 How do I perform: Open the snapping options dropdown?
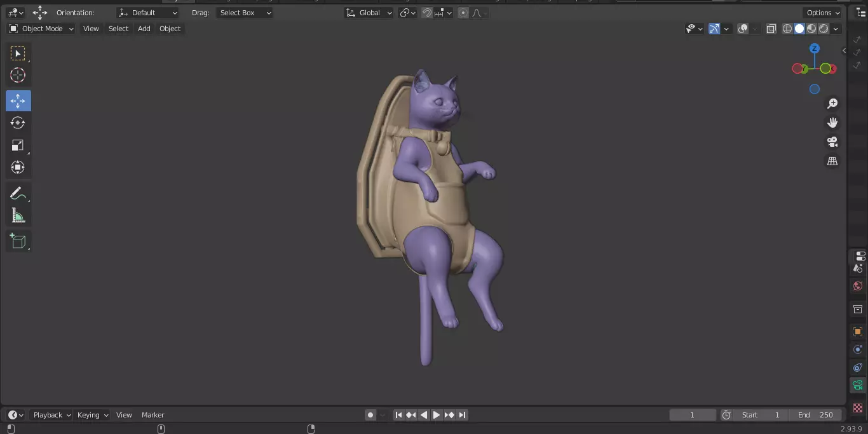click(x=444, y=13)
